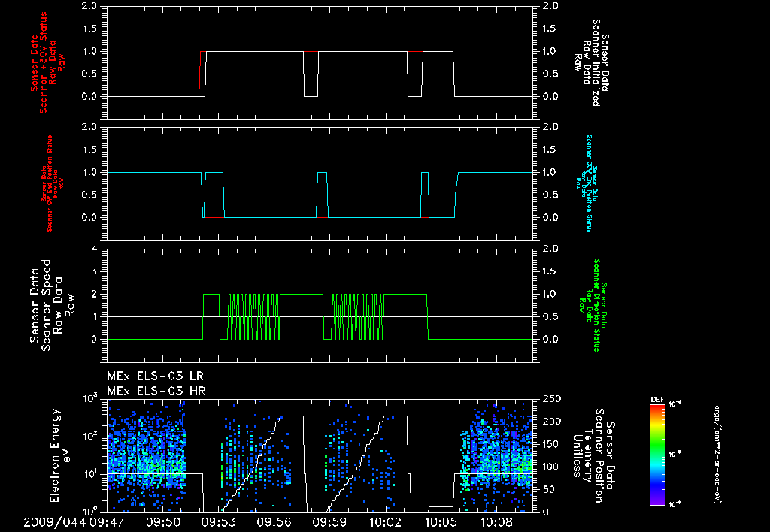
Task: Click the 'ergs/(cm**2-sr-sec-eV)' units label
Action: 717,454
